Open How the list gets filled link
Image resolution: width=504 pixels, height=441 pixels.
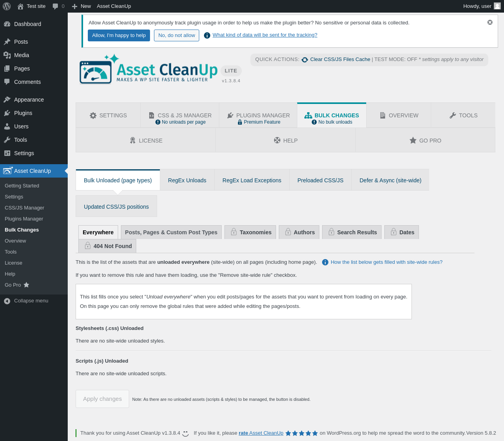pos(387,262)
